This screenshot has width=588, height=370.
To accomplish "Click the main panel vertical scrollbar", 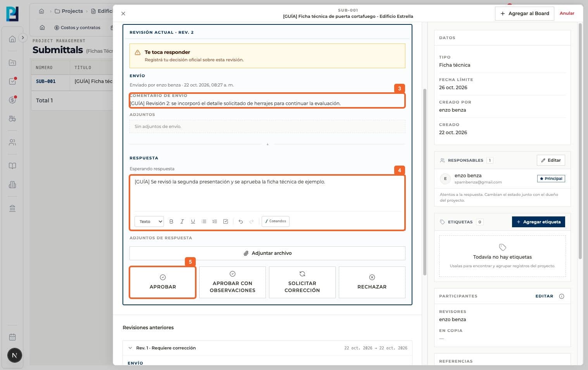I will [424, 182].
